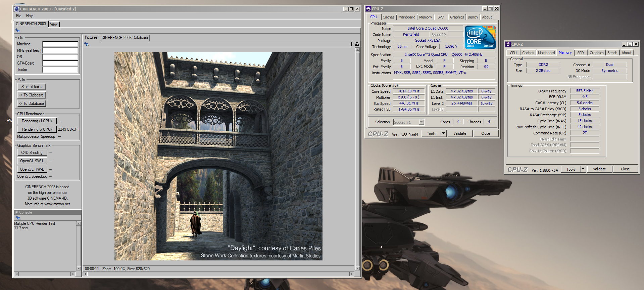Click the MHz (real freq.) input field
The image size is (644, 290).
(x=60, y=50)
